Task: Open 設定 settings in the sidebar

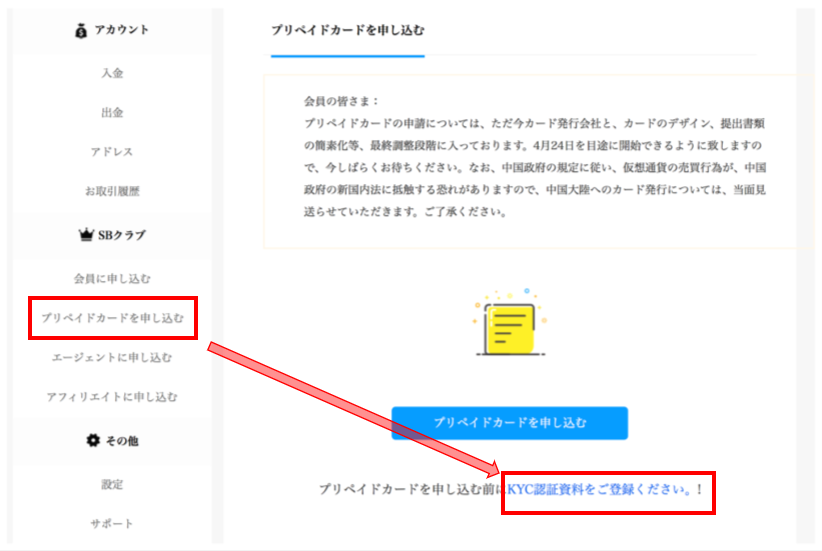Action: 112,484
